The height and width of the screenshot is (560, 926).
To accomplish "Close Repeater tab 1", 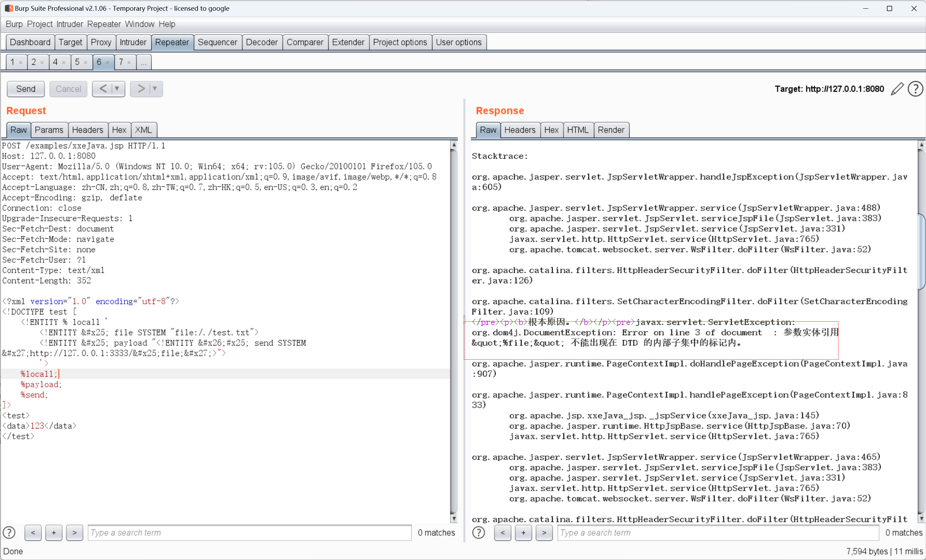I will (21, 62).
